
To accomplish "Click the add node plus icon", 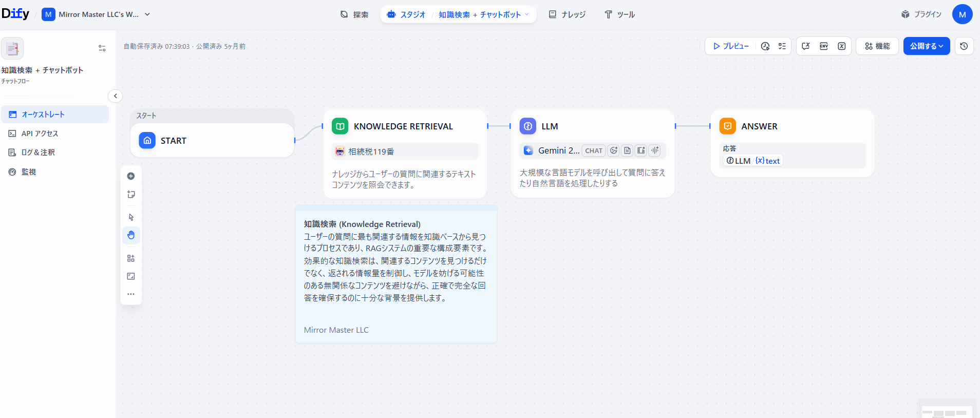I will (131, 176).
